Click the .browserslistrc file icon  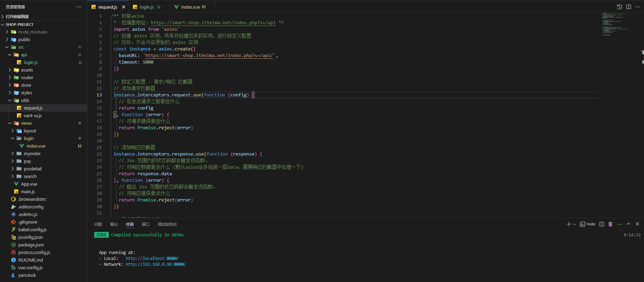pyautogui.click(x=13, y=199)
